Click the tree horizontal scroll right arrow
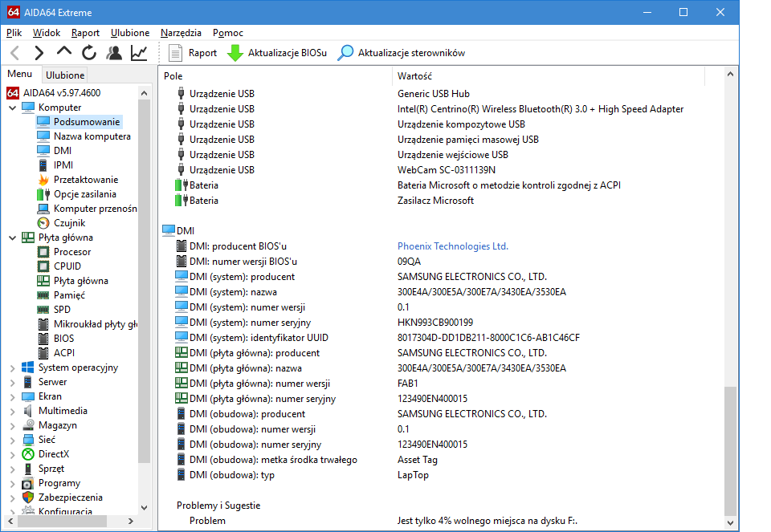771x532 pixels. pos(131,522)
